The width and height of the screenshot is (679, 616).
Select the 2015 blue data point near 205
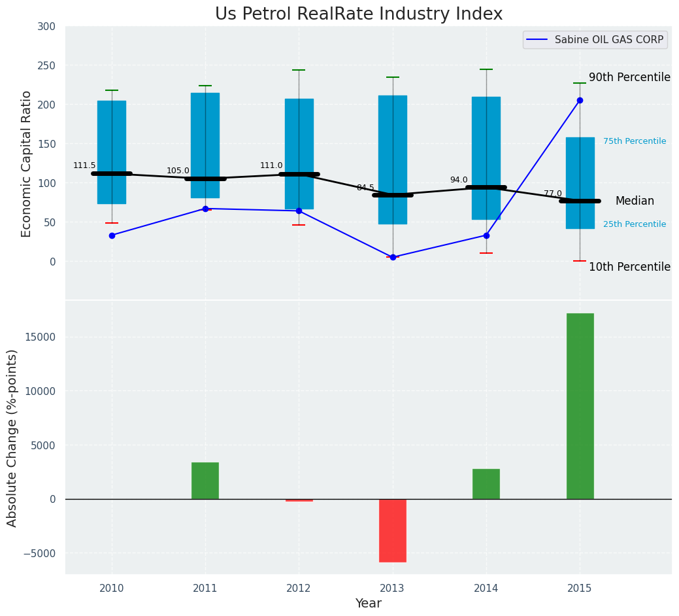point(580,100)
